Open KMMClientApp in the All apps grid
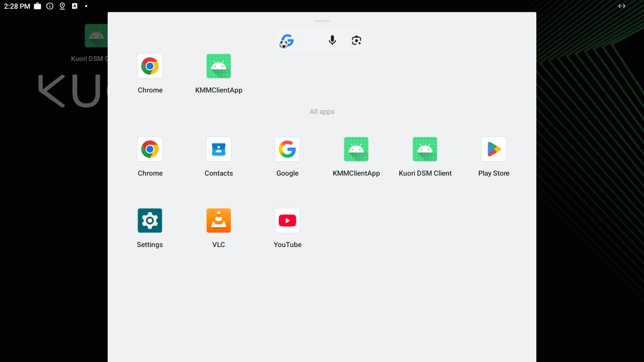 tap(356, 149)
